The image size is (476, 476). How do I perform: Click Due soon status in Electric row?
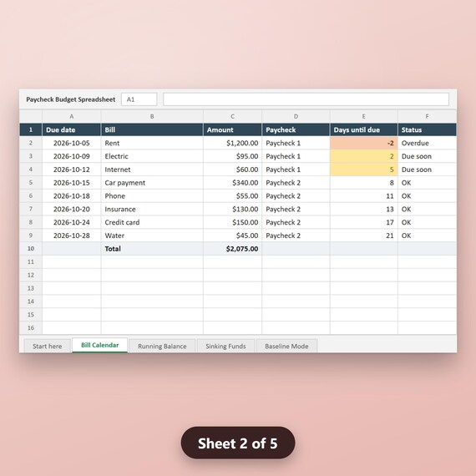tap(427, 156)
